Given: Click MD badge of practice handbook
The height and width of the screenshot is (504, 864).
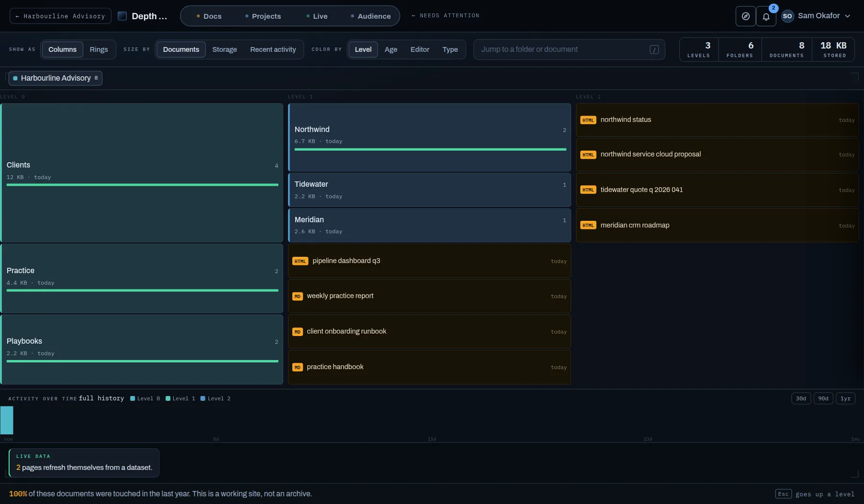Looking at the screenshot, I should tap(298, 367).
